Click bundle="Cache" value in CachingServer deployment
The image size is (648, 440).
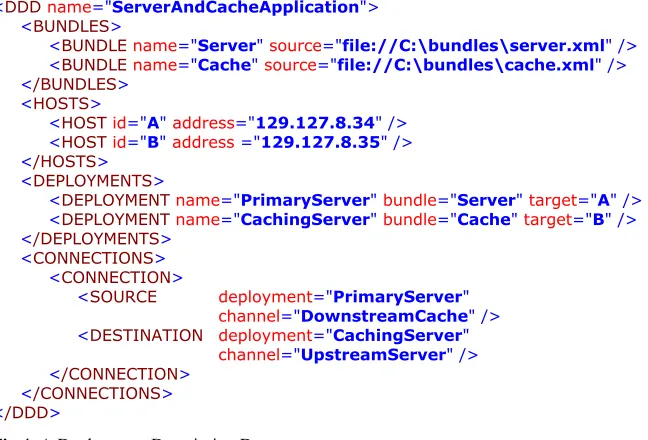pos(484,219)
